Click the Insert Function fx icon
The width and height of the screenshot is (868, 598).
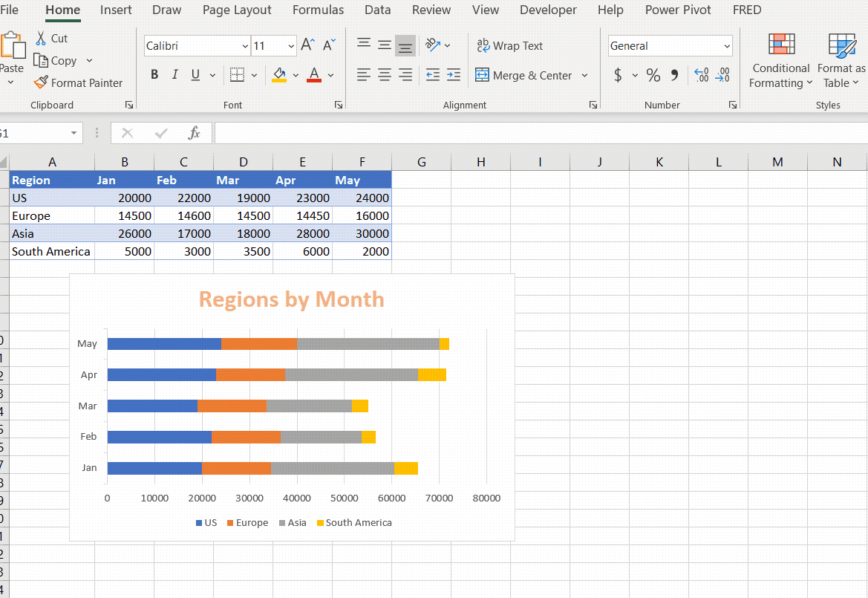point(194,133)
